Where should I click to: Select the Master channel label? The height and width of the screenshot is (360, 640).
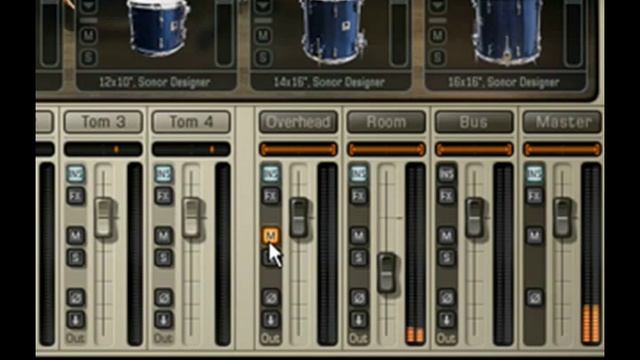[562, 122]
